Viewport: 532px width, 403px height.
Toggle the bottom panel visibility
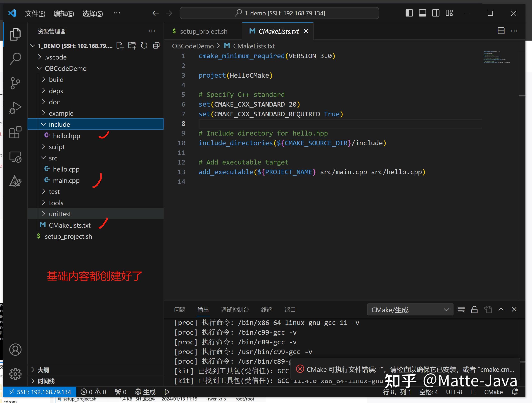pyautogui.click(x=422, y=13)
